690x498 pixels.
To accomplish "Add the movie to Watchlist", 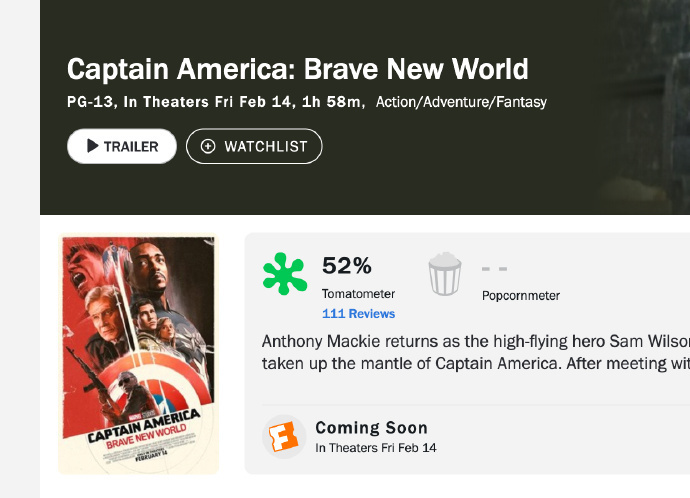I will point(254,146).
